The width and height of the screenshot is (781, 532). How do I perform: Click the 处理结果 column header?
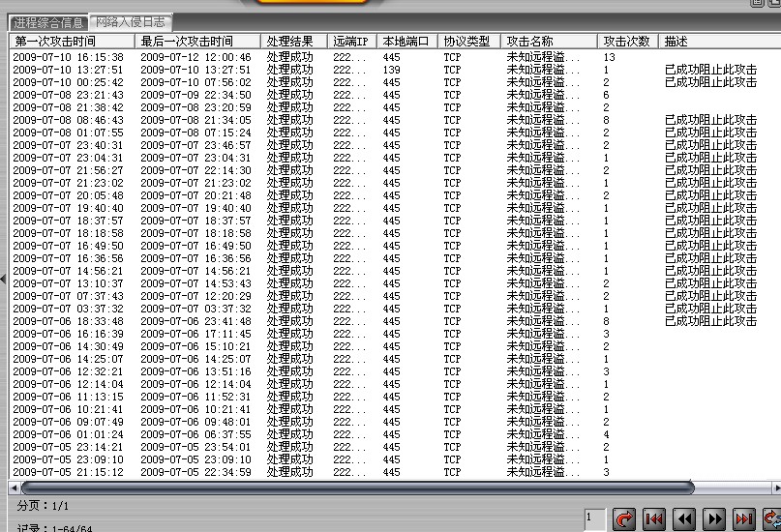point(294,41)
